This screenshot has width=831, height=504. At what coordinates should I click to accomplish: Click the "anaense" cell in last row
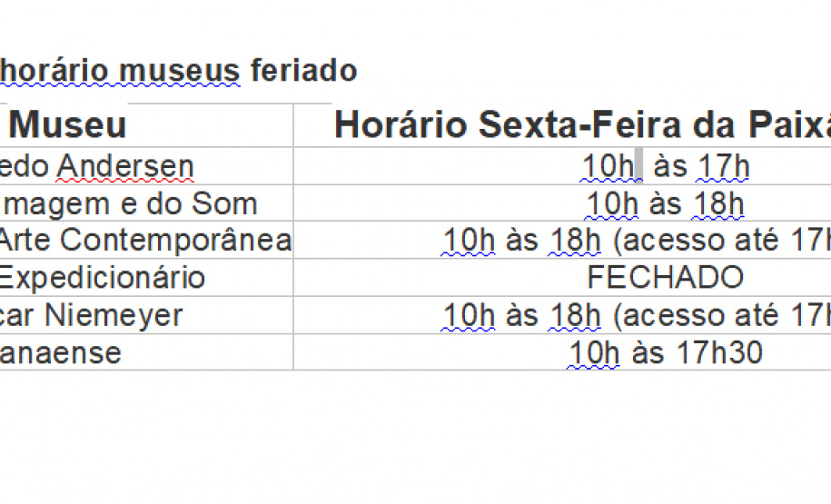(x=62, y=352)
